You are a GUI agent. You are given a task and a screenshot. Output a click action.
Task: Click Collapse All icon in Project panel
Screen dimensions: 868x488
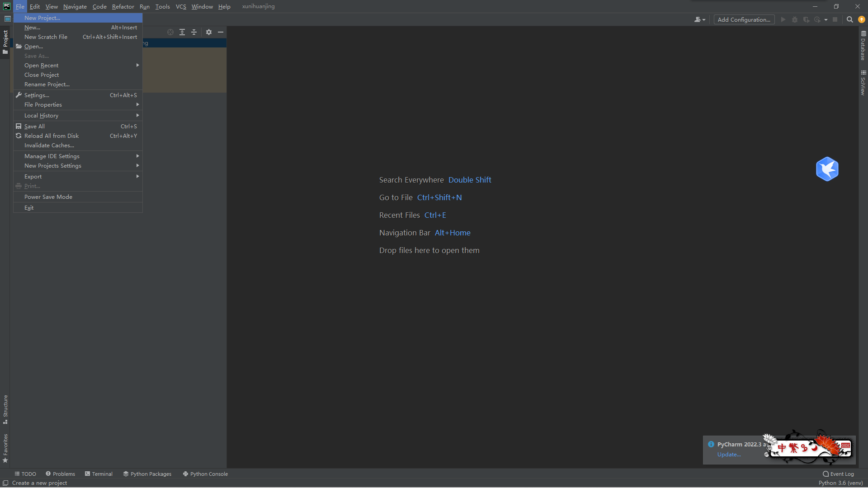(194, 32)
